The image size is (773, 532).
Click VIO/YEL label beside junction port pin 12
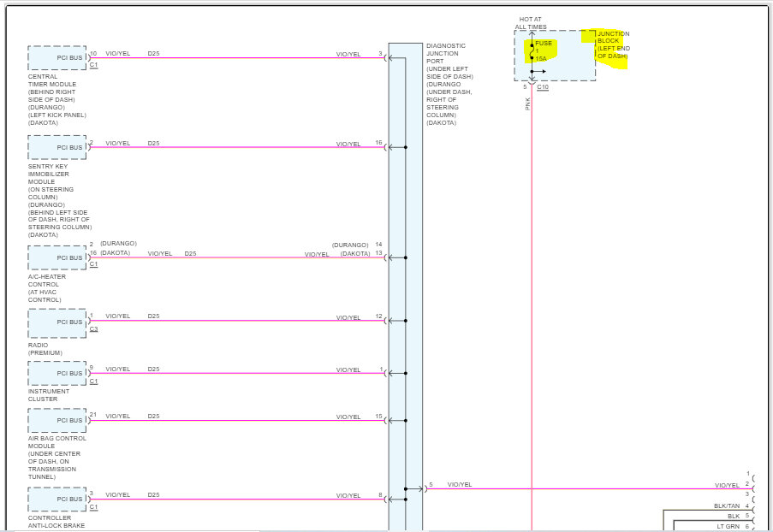pyautogui.click(x=348, y=317)
